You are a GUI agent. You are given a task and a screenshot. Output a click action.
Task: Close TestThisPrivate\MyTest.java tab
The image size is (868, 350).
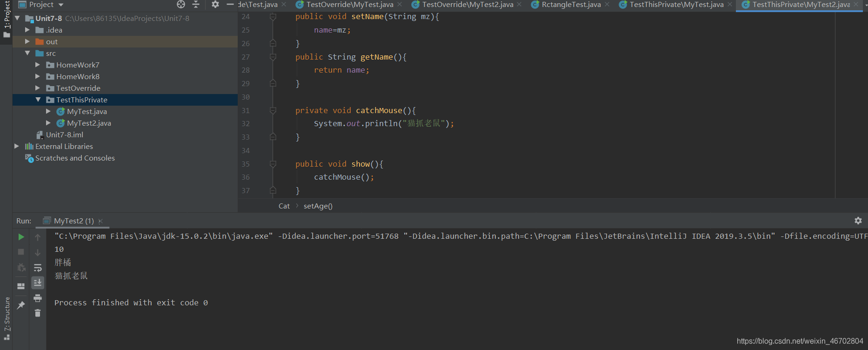click(730, 5)
